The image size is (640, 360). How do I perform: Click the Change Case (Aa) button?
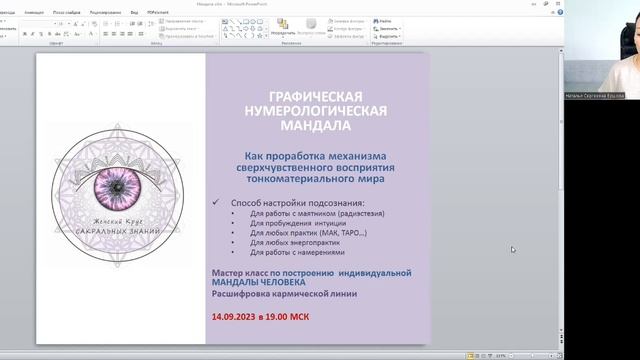(x=78, y=34)
